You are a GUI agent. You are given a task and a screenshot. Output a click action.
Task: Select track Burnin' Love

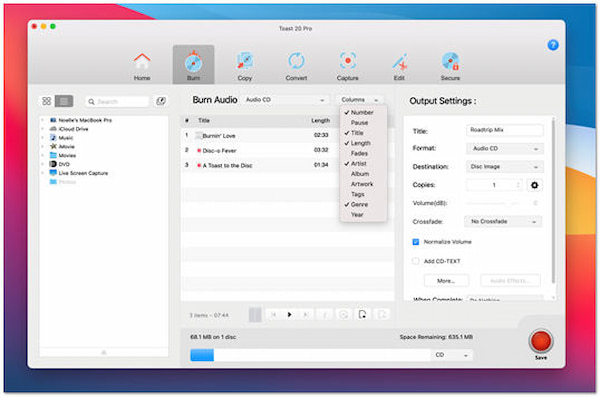[259, 136]
